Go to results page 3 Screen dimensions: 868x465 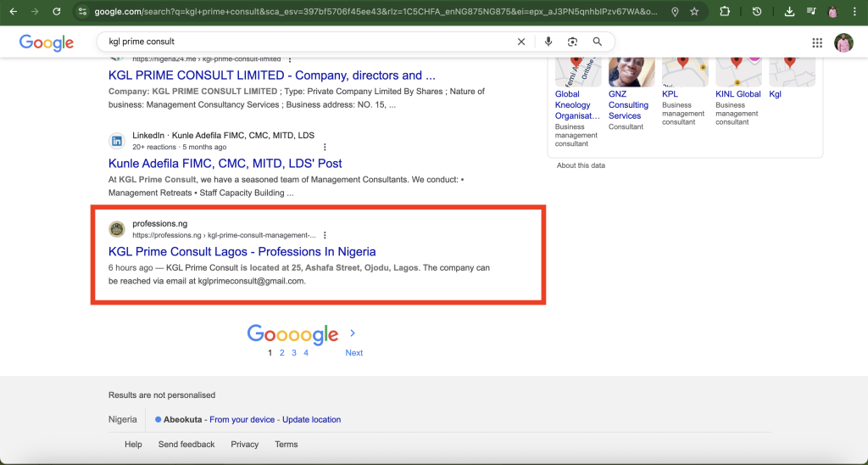(294, 353)
